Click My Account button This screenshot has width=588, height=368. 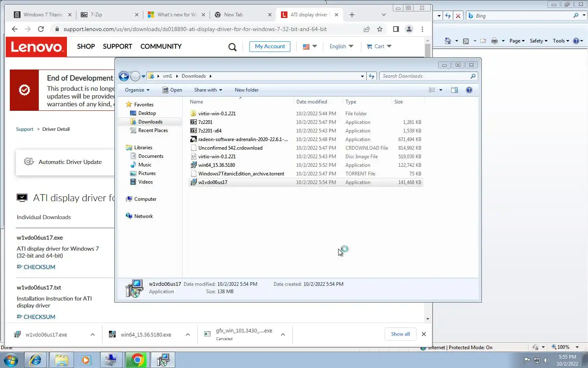[270, 47]
